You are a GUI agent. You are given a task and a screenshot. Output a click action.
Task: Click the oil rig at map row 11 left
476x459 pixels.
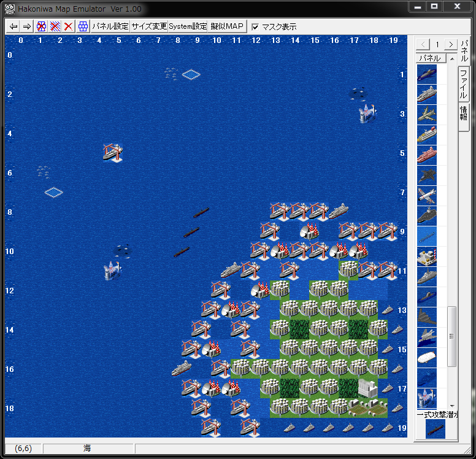(113, 271)
